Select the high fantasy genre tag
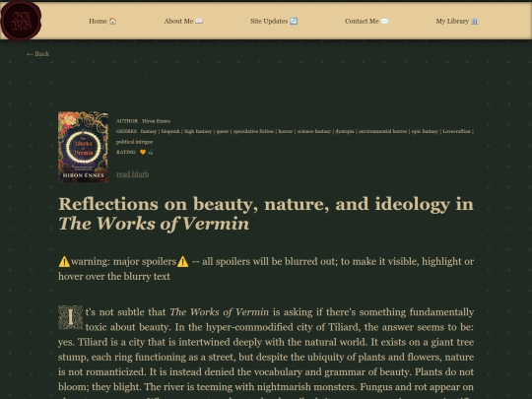Image resolution: width=532 pixels, height=399 pixels. click(198, 131)
